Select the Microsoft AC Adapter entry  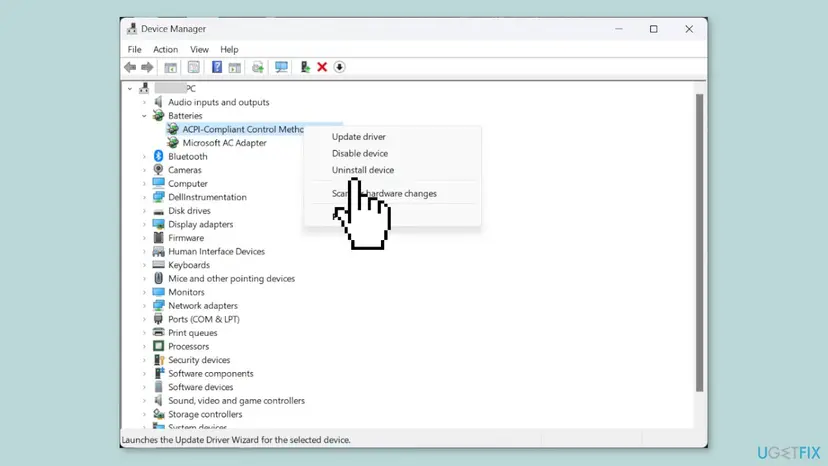(224, 143)
